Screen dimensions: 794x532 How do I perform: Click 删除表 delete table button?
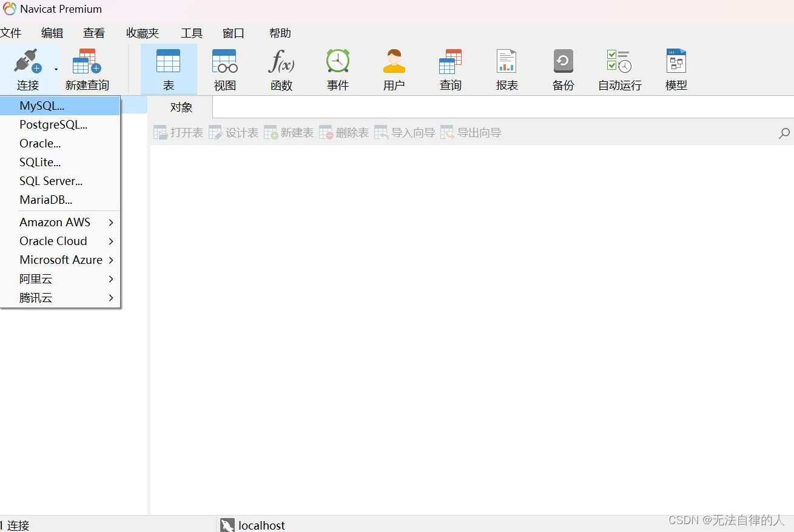click(344, 132)
